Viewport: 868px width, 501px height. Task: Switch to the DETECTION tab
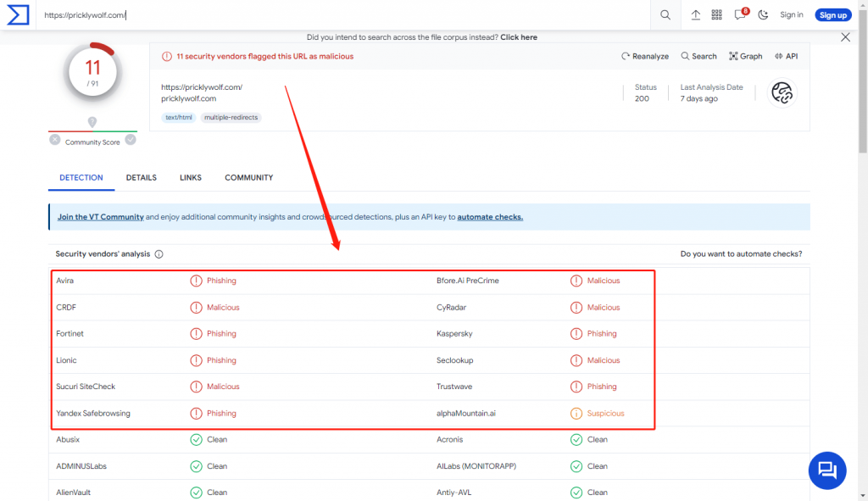click(x=81, y=178)
